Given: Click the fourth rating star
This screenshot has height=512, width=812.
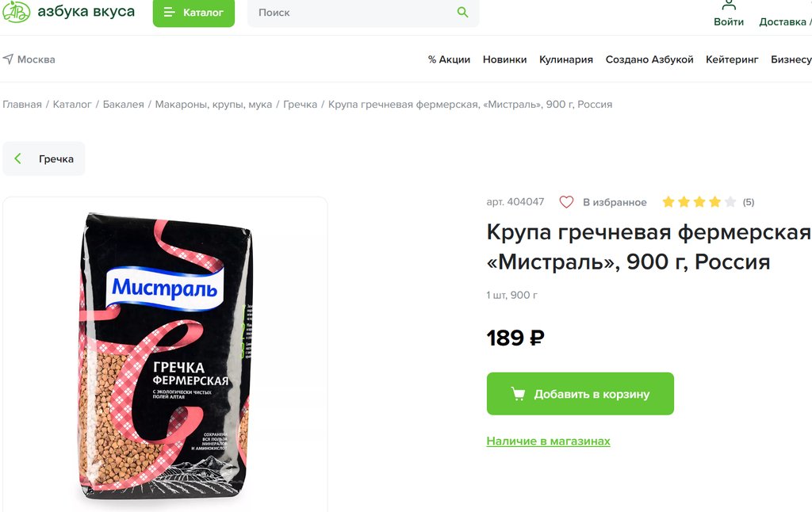Looking at the screenshot, I should [714, 202].
